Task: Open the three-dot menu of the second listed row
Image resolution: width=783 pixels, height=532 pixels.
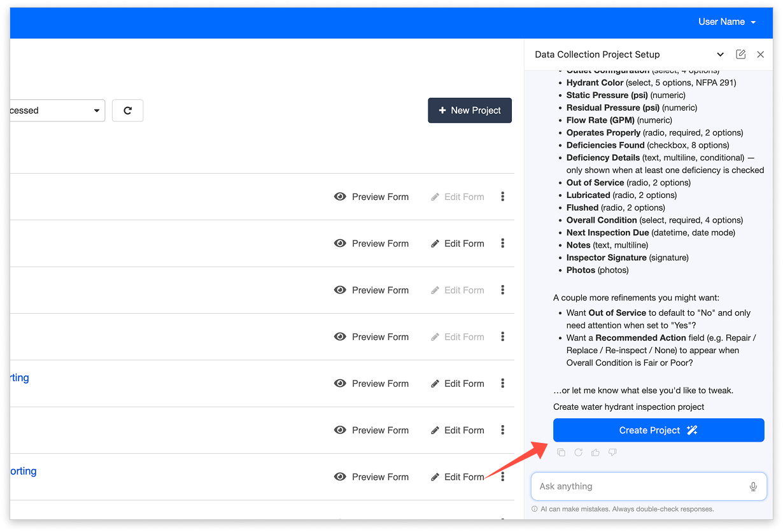Action: (502, 243)
